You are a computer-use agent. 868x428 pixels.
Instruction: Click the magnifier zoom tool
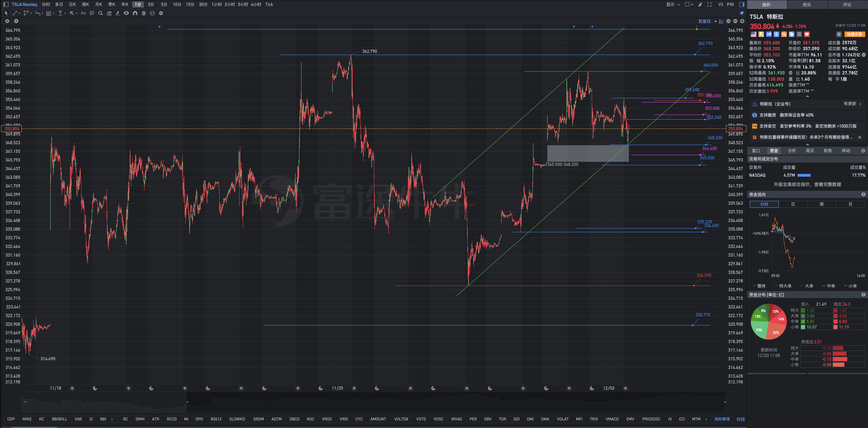(x=100, y=13)
